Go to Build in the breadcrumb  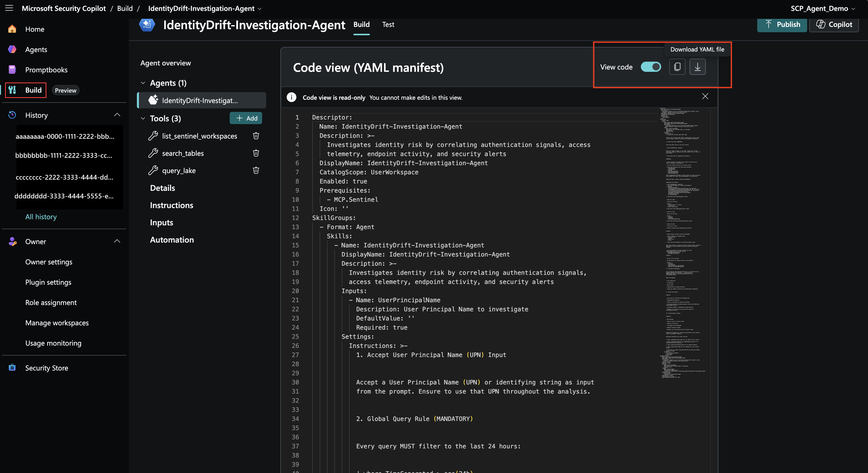[125, 8]
